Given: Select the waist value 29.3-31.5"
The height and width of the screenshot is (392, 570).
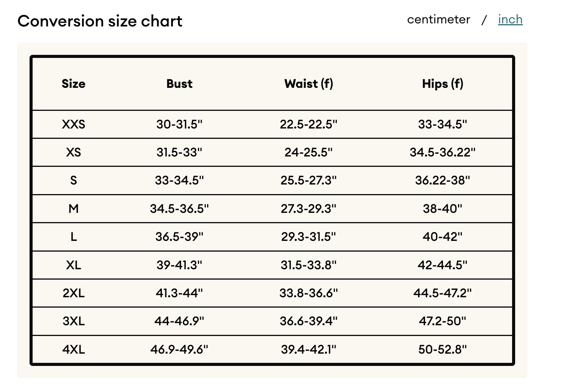Looking at the screenshot, I should tap(309, 237).
